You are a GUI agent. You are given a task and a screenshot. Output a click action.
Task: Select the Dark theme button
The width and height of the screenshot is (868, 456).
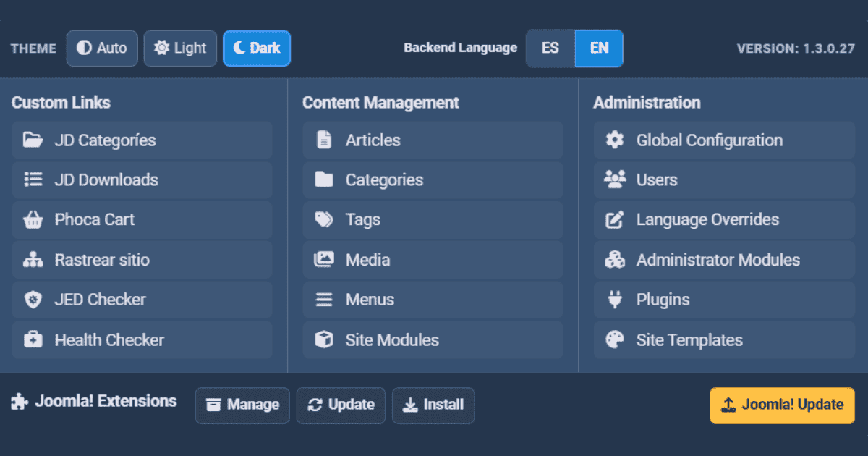tap(257, 48)
